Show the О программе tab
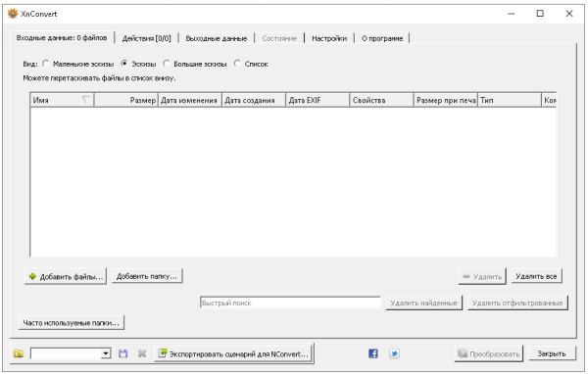Viewport: 588px width, 374px height. point(382,38)
